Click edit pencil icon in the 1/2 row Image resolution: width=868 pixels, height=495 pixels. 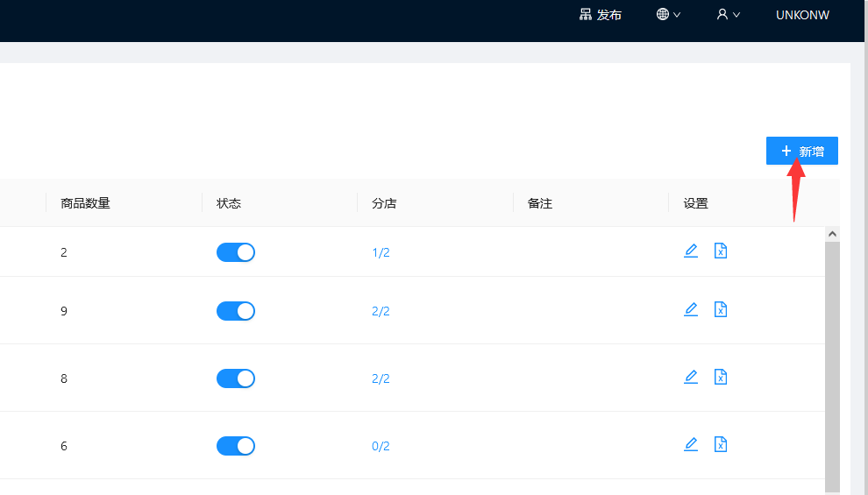(691, 251)
